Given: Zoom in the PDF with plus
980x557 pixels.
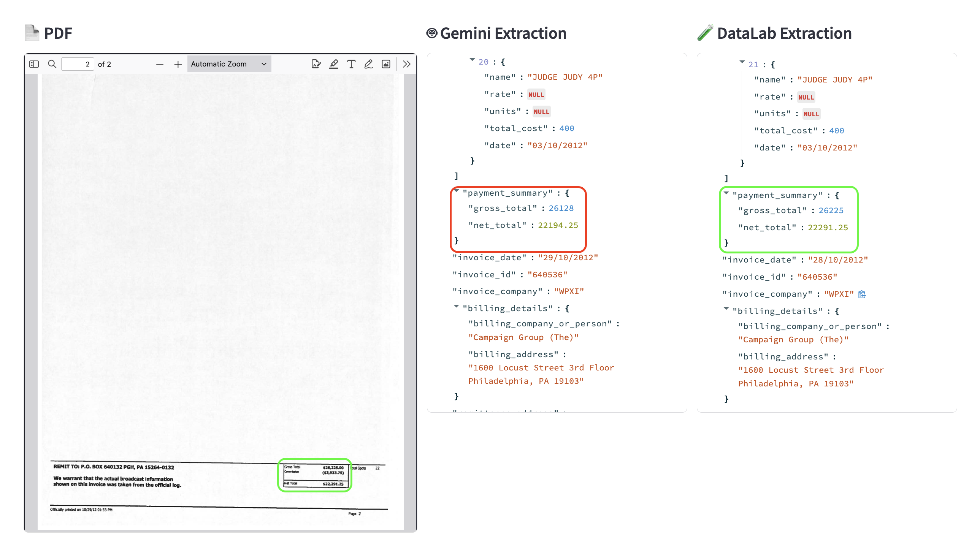Looking at the screenshot, I should pyautogui.click(x=178, y=64).
